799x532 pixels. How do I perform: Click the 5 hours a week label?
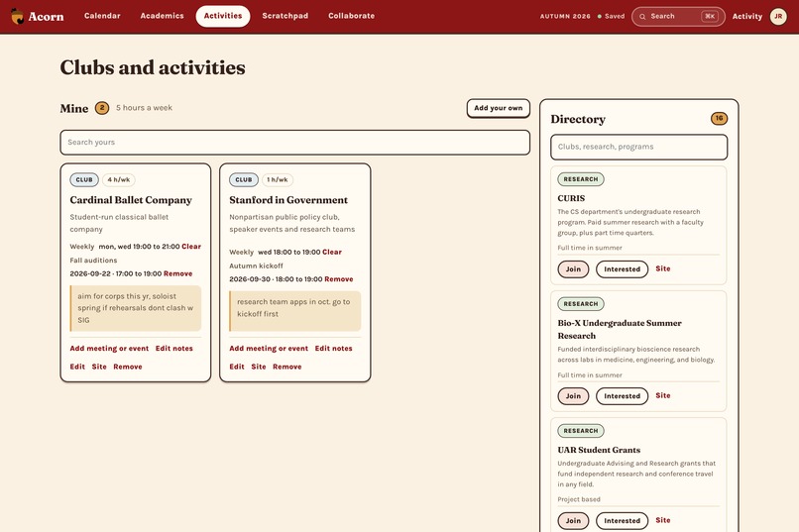(x=144, y=108)
